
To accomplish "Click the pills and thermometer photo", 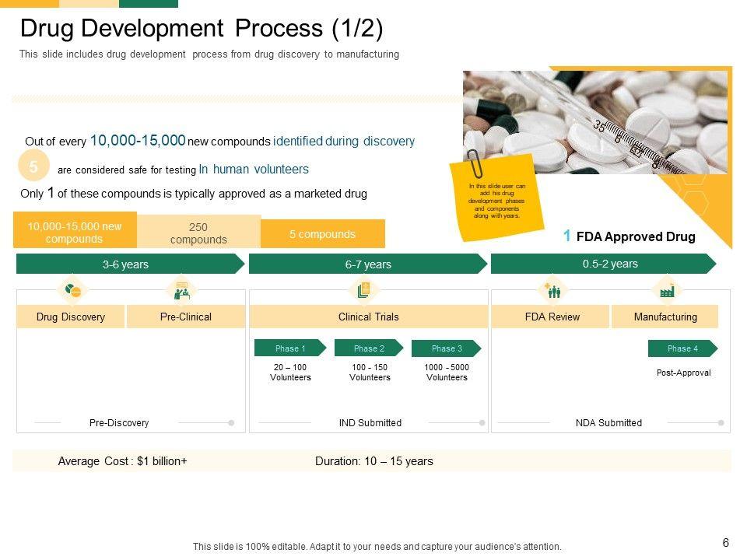I will [595, 122].
